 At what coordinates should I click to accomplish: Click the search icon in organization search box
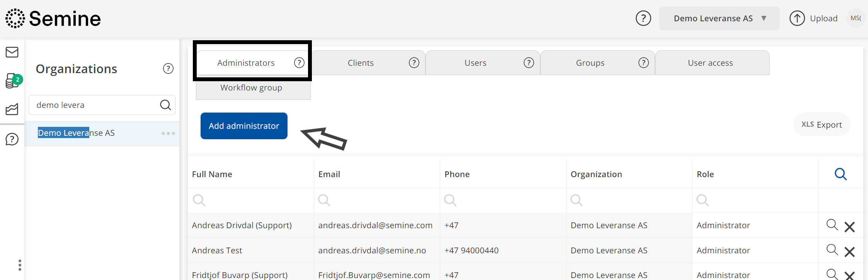(165, 105)
